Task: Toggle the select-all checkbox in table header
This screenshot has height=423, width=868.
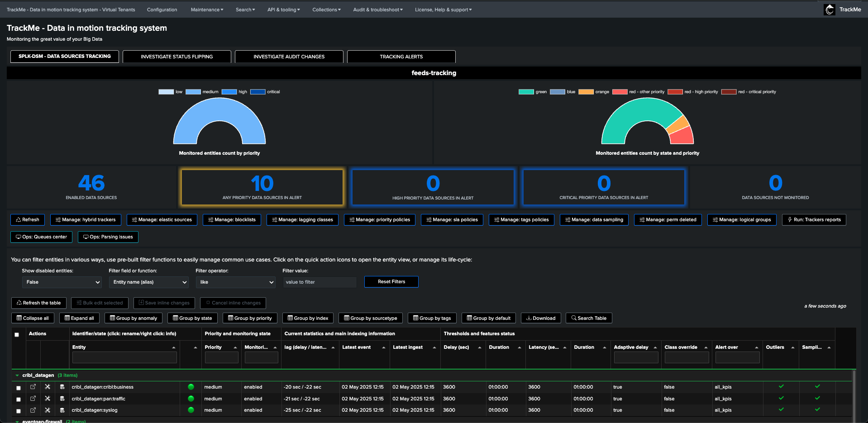Action: [x=17, y=335]
